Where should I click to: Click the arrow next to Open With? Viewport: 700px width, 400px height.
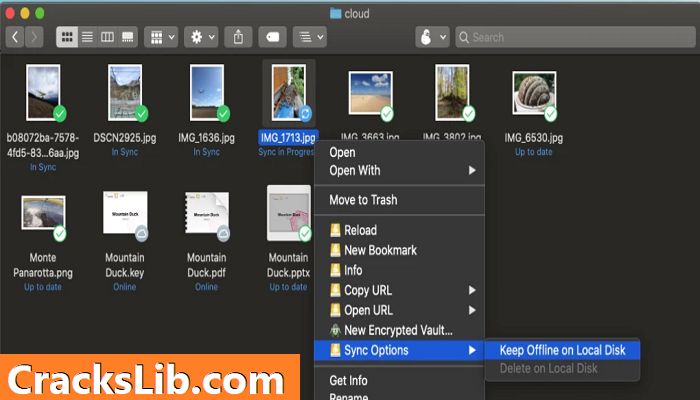click(472, 170)
